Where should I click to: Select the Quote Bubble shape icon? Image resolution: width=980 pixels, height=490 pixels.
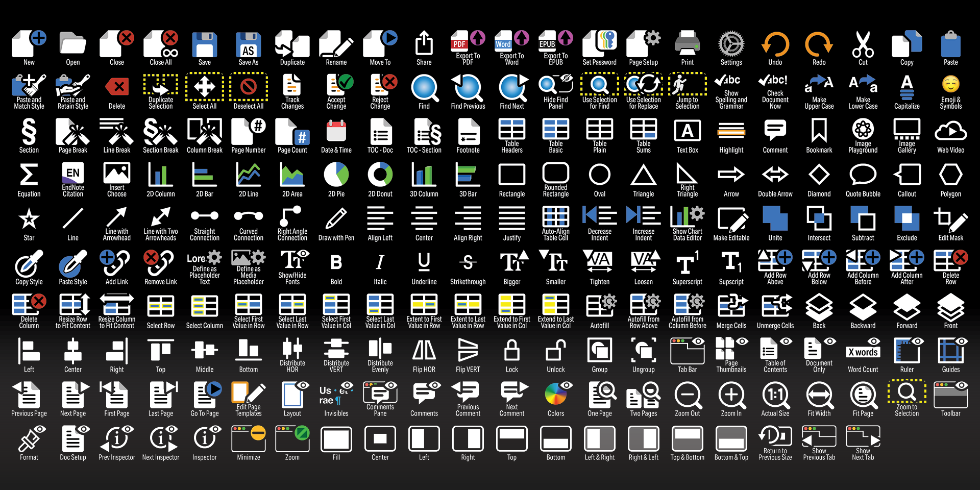(863, 176)
